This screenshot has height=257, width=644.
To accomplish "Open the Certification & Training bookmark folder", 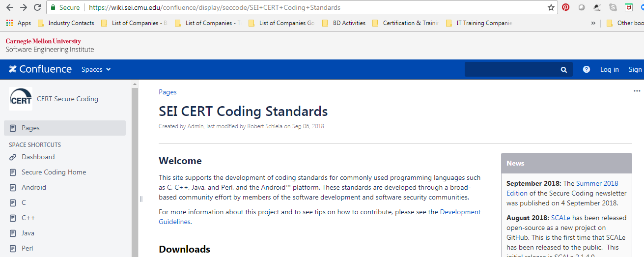I will 405,23.
